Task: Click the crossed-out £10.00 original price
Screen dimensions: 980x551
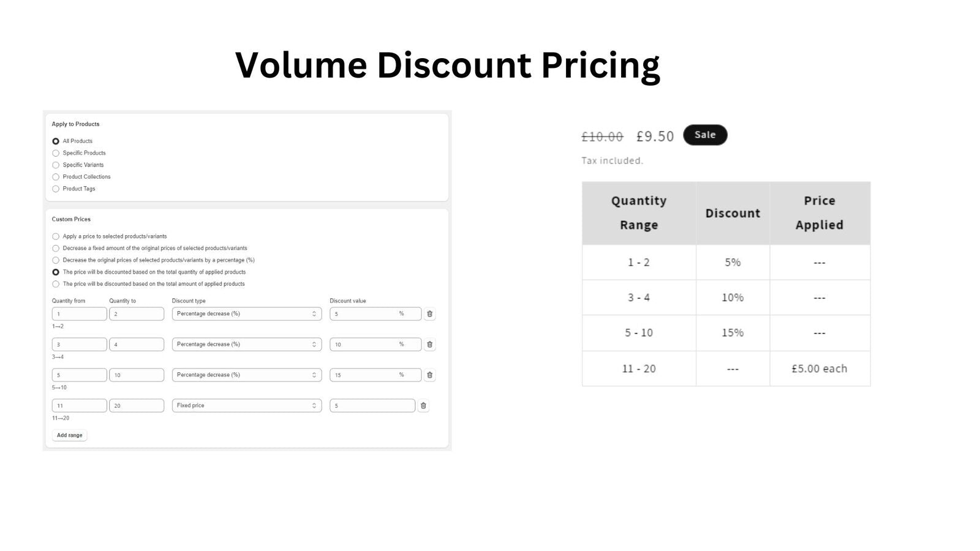Action: tap(603, 136)
